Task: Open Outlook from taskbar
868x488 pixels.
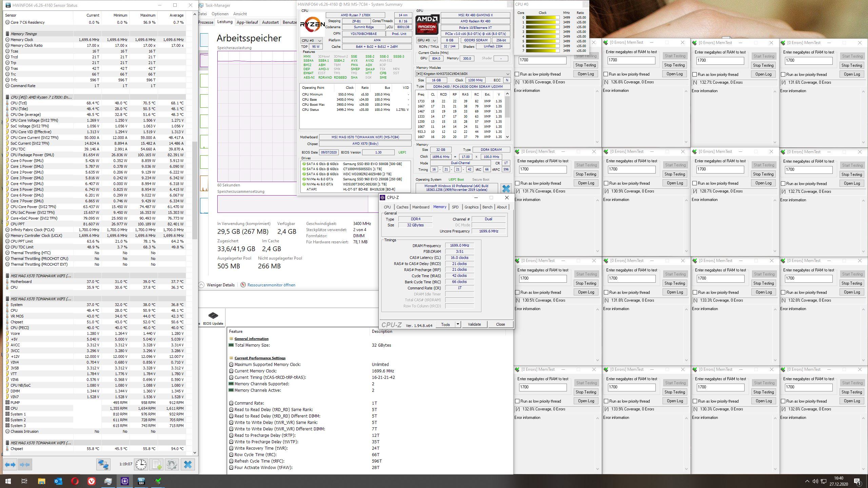Action: click(58, 481)
